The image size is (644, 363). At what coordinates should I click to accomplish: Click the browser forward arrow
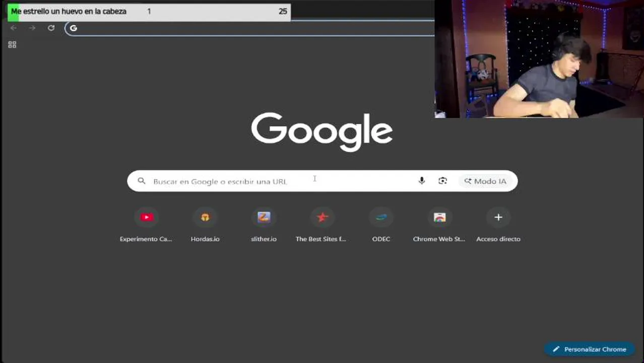[32, 28]
